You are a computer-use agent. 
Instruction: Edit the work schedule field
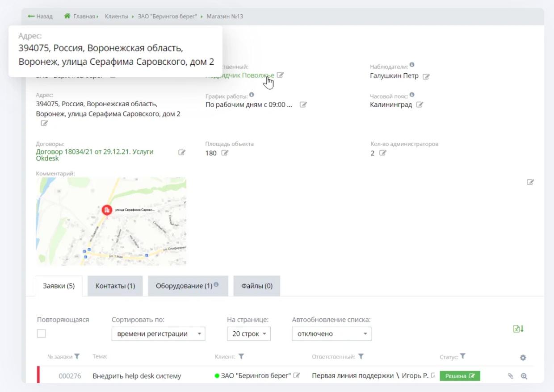303,105
